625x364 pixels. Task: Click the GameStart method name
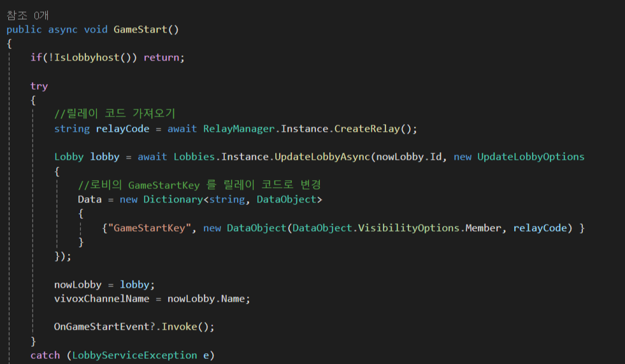point(140,29)
